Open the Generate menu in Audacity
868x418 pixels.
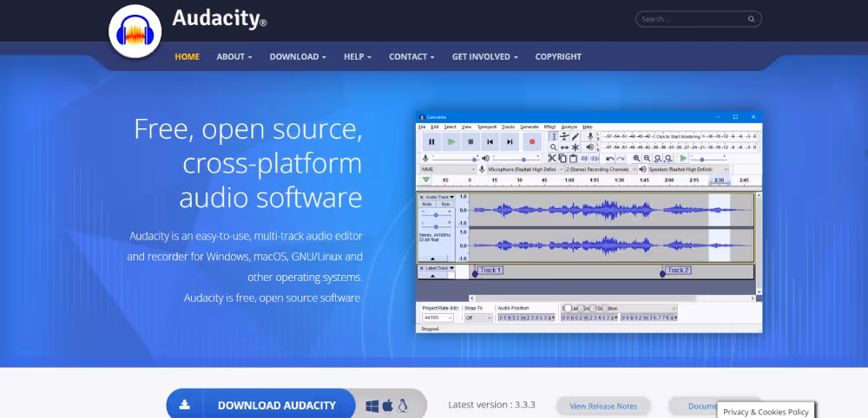click(x=529, y=127)
